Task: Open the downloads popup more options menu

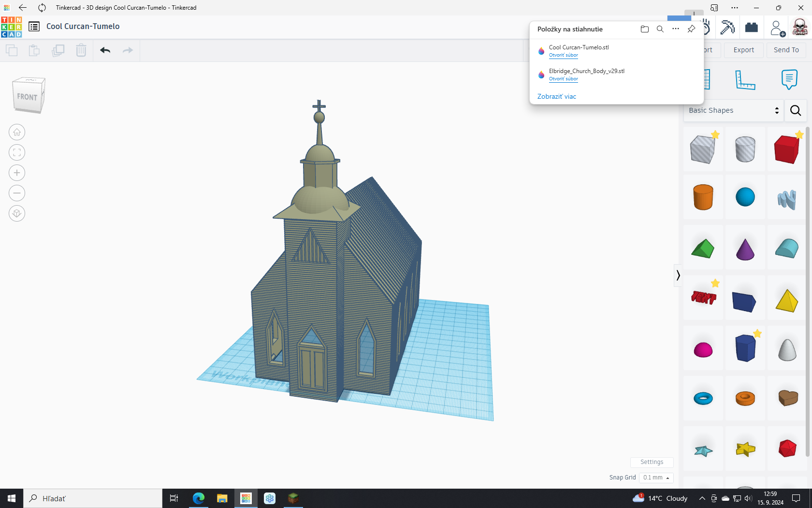Action: (x=676, y=29)
